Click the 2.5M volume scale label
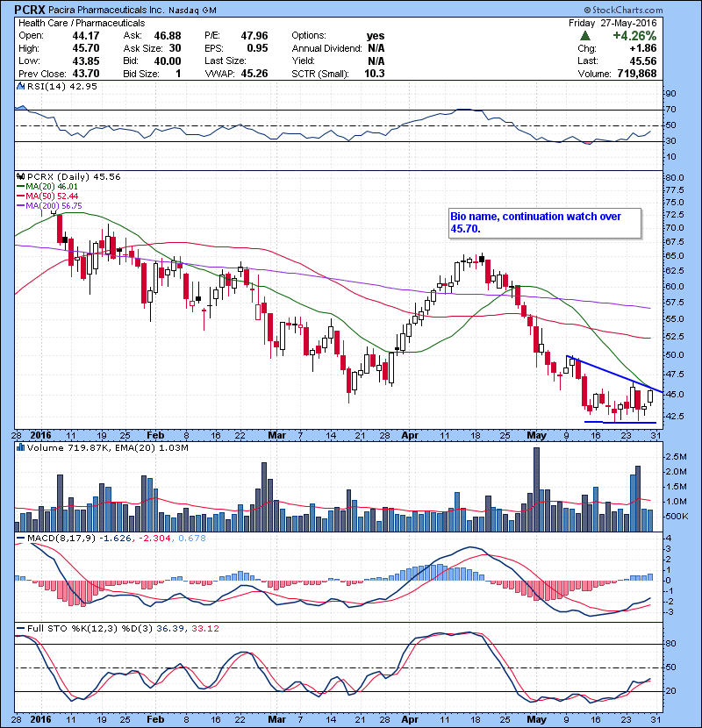This screenshot has height=728, width=702. click(x=676, y=457)
